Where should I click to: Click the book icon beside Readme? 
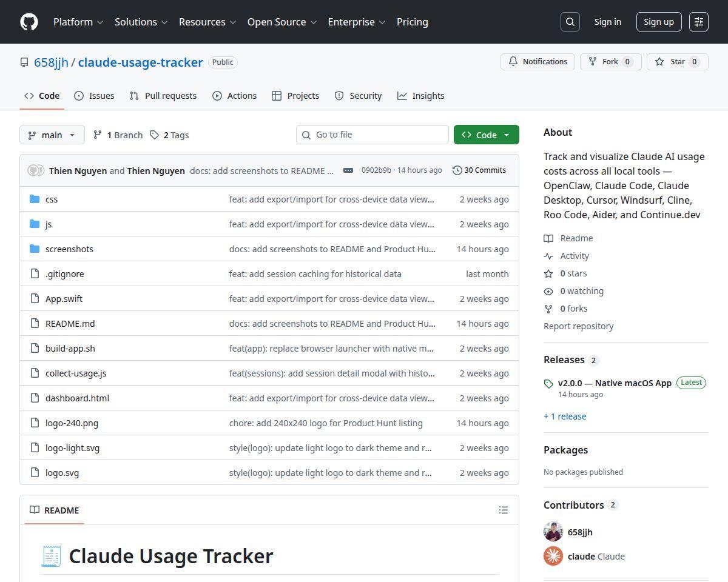[548, 238]
